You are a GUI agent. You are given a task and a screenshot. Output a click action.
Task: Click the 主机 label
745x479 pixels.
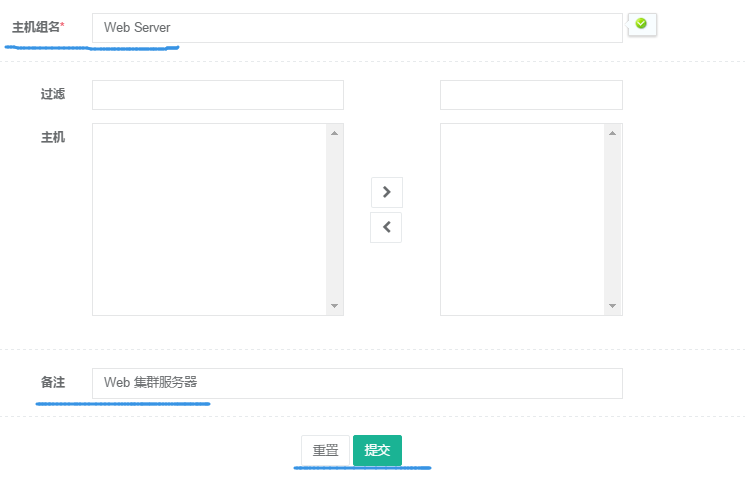[53, 137]
